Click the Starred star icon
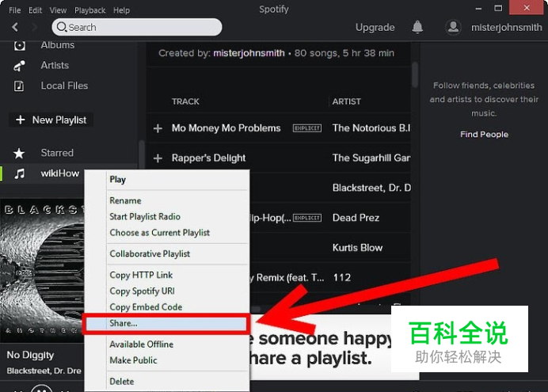Screen dimensions: 548x392 pyautogui.click(x=19, y=153)
